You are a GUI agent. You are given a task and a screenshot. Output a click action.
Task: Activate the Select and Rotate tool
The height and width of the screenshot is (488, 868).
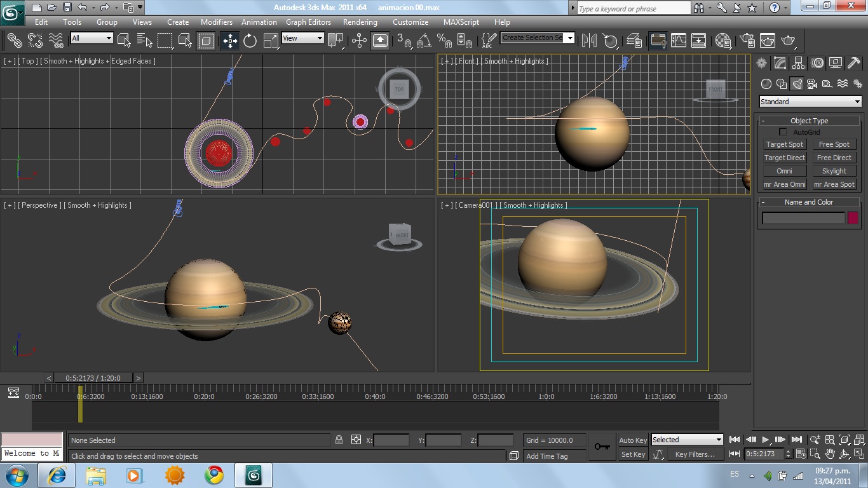[x=250, y=41]
